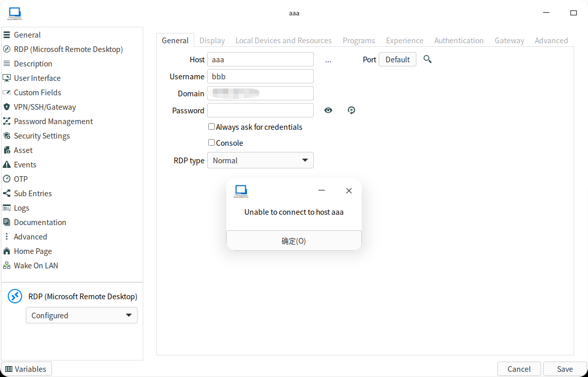This screenshot has width=588, height=377.
Task: Open Sub Entries in sidebar
Action: 32,194
